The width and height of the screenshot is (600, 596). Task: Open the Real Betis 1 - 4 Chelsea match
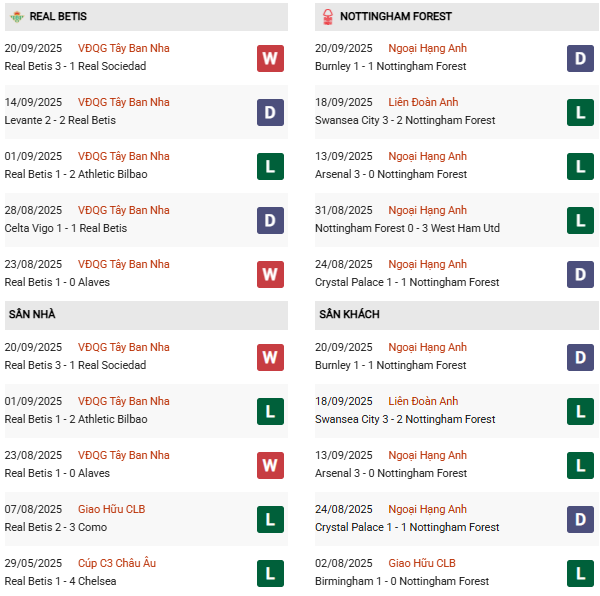58,581
